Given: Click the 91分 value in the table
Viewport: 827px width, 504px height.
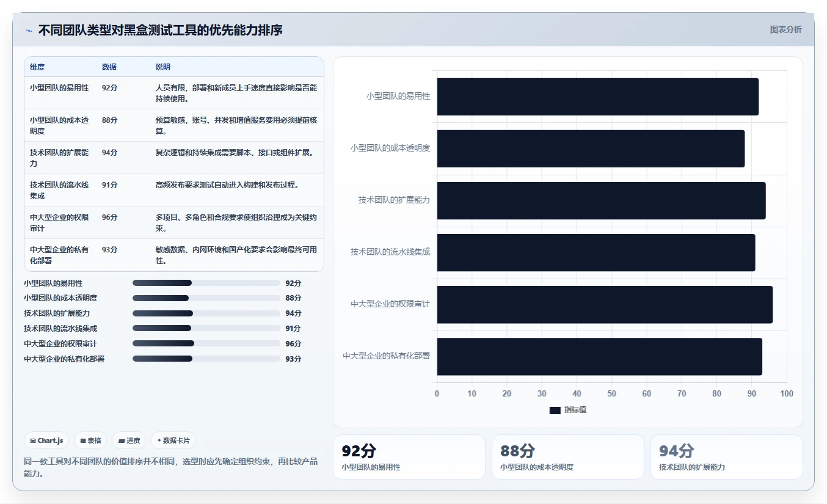Looking at the screenshot, I should [x=110, y=185].
